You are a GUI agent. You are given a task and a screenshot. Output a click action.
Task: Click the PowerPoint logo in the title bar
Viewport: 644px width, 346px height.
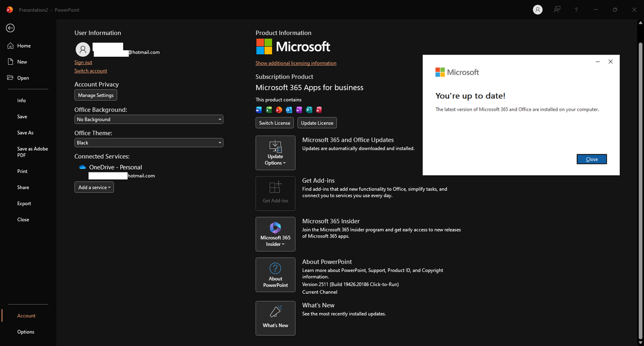click(10, 10)
